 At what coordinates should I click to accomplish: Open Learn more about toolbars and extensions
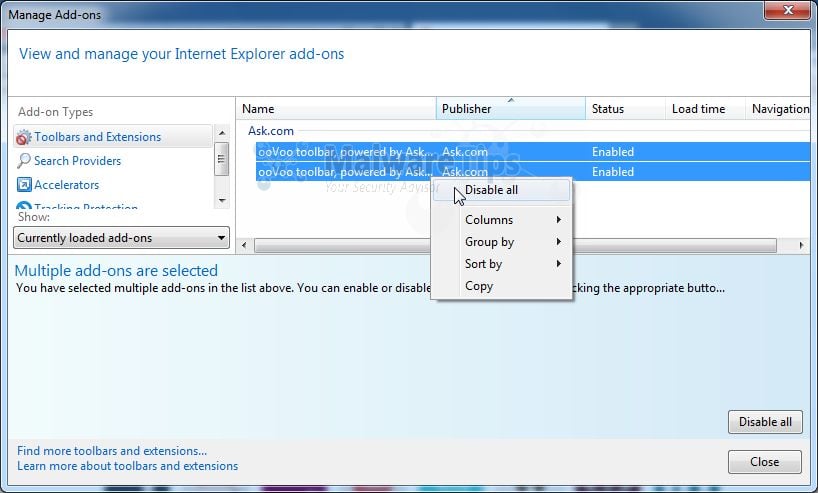click(x=128, y=466)
